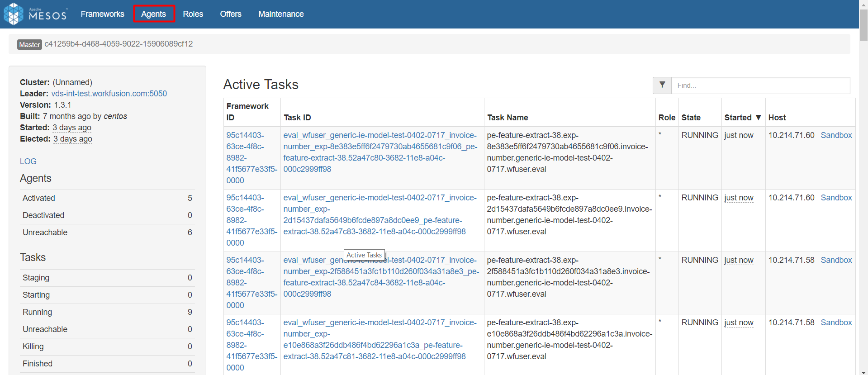Click Started column header text
Screen dimensions: 868x375
tap(738, 118)
